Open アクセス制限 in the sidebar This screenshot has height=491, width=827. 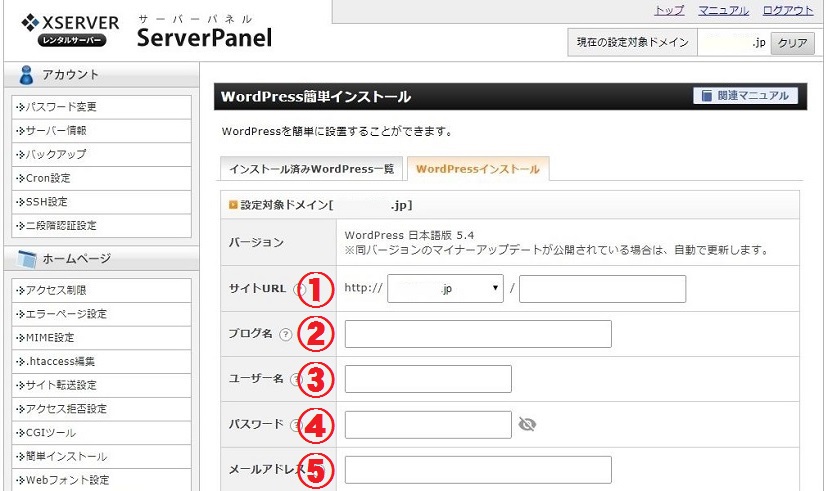click(x=101, y=291)
